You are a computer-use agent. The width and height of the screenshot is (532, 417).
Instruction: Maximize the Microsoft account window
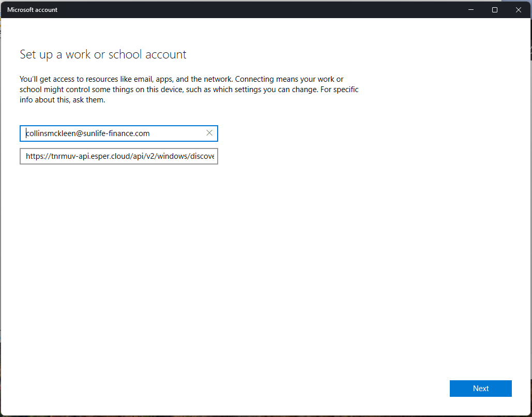(x=495, y=10)
